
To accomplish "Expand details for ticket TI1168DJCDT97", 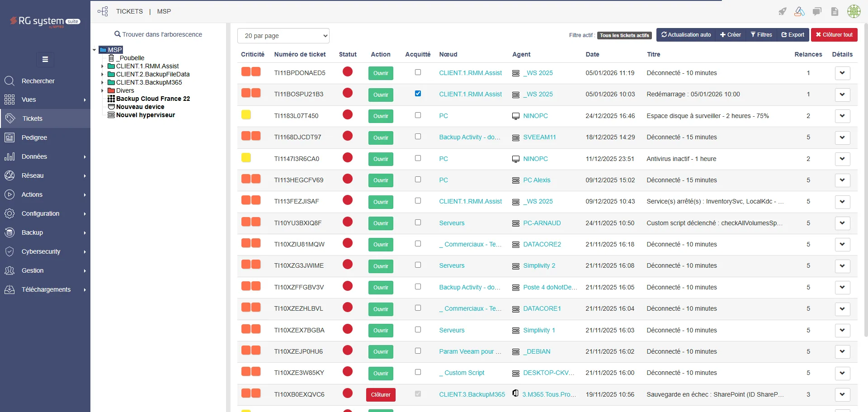I will (x=842, y=137).
